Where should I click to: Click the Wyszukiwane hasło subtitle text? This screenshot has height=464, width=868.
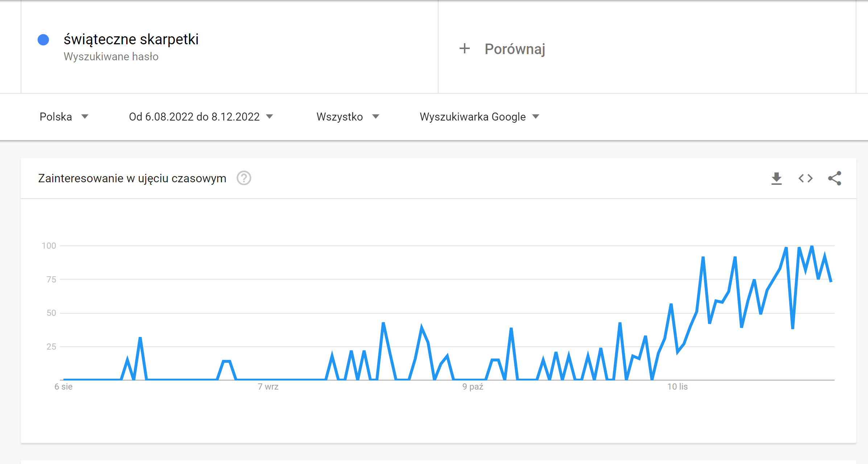(111, 57)
